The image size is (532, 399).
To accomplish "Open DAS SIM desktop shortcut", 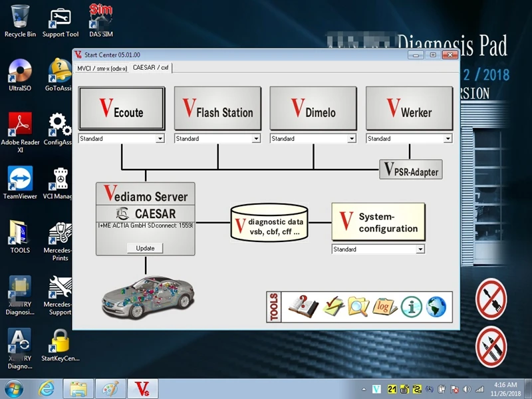I will tap(101, 21).
